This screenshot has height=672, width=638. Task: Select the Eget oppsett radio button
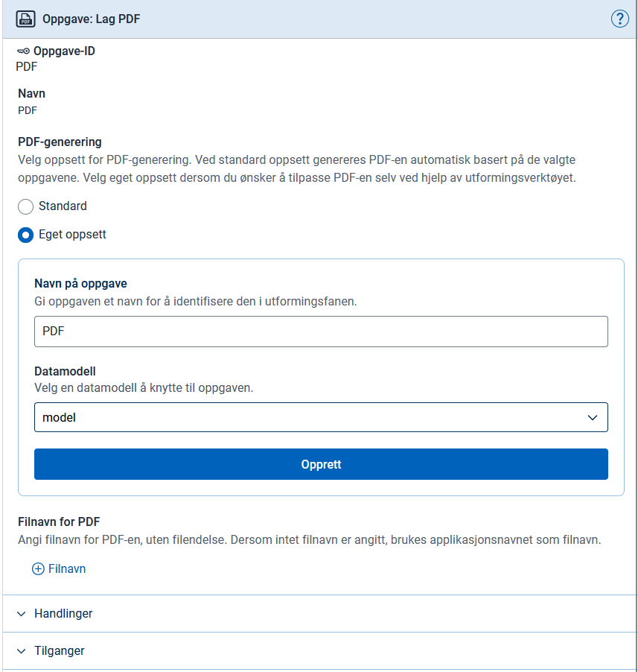click(x=25, y=235)
